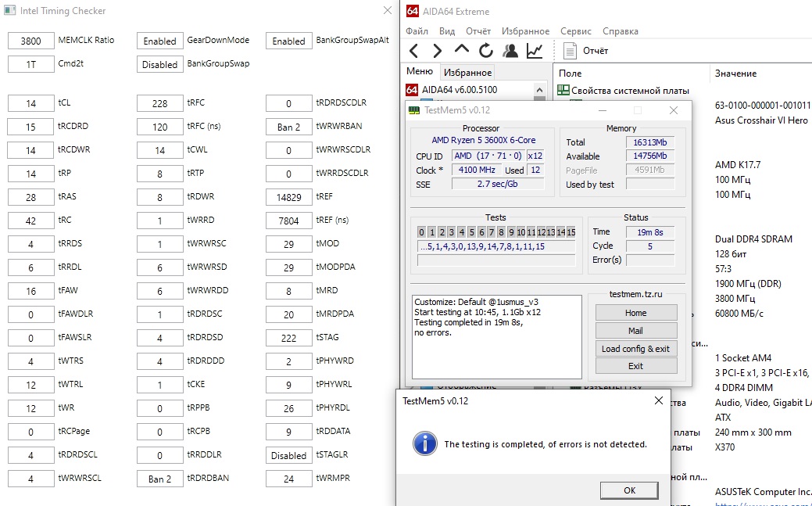The width and height of the screenshot is (812, 506).
Task: Click the tRCDRD value field
Action: [31, 127]
